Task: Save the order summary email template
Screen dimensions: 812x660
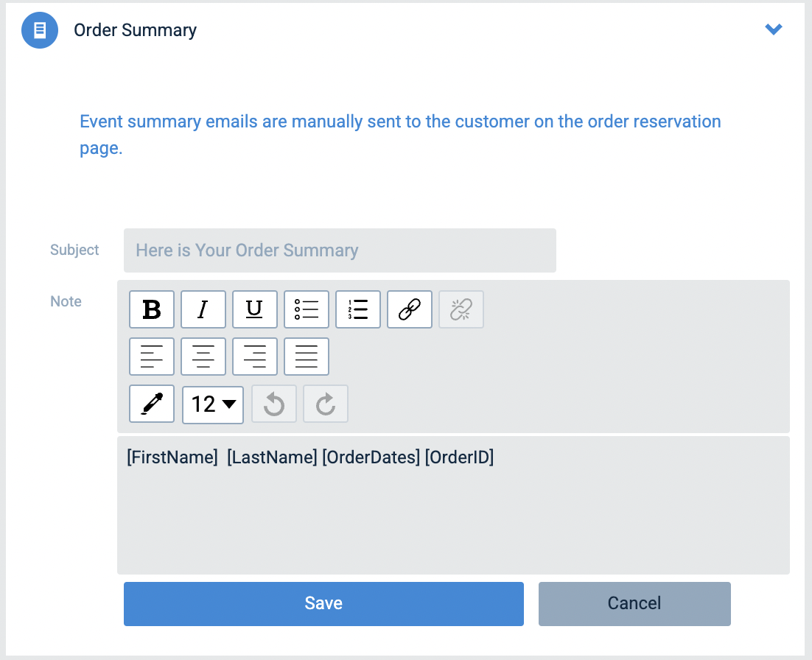Action: 323,603
